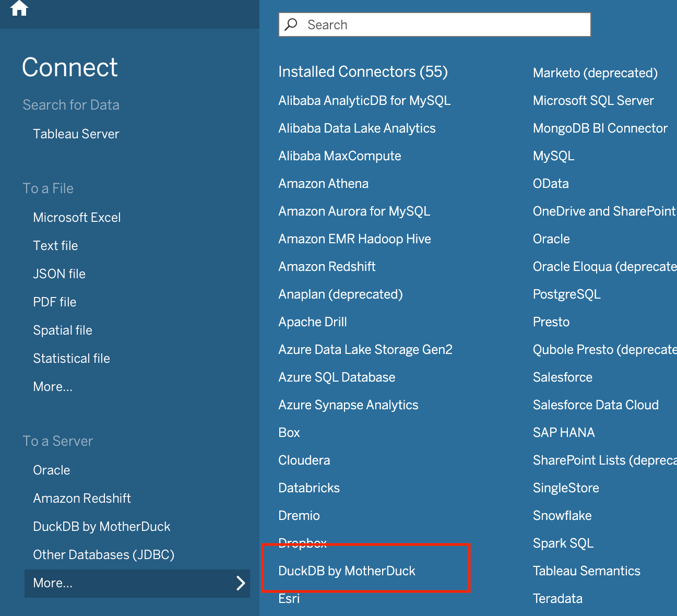The height and width of the screenshot is (616, 677).
Task: Select MySQL connector
Action: pos(554,156)
